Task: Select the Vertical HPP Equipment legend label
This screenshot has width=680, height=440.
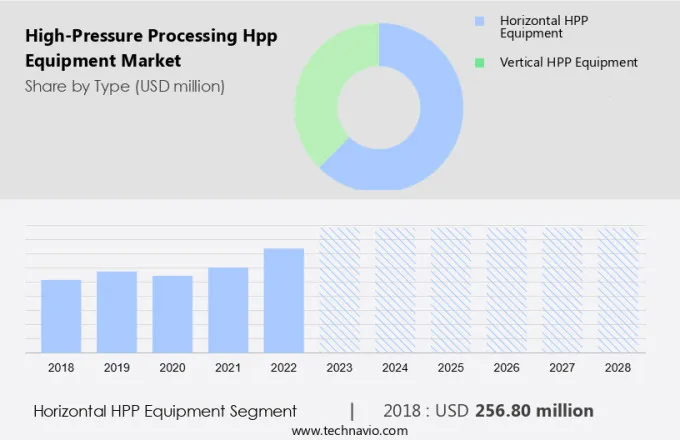Action: tap(568, 62)
